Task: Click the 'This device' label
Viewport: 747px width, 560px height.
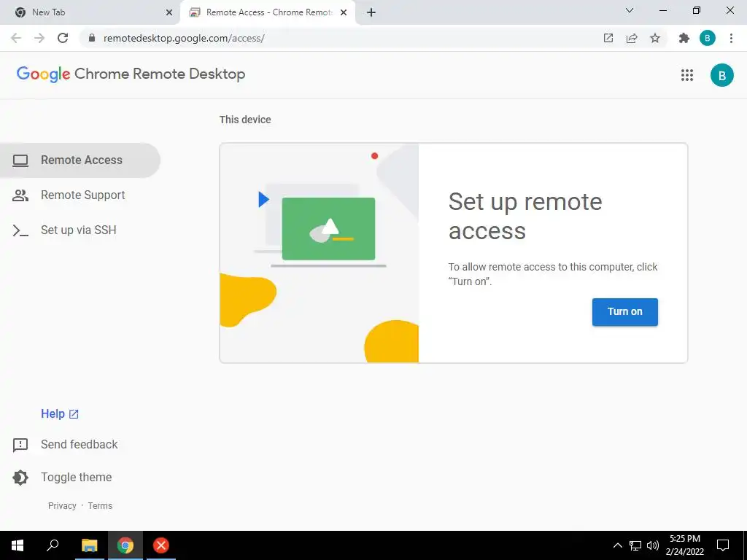Action: 245,120
